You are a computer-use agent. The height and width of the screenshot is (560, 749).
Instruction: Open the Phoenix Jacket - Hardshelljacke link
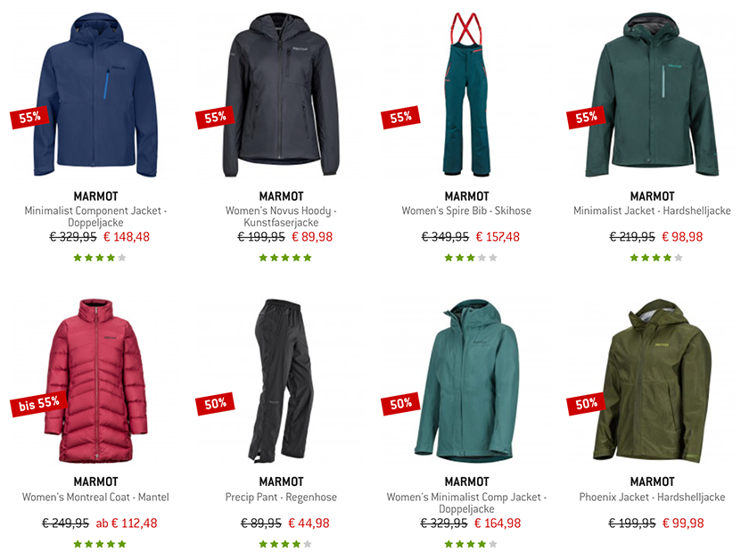652,497
